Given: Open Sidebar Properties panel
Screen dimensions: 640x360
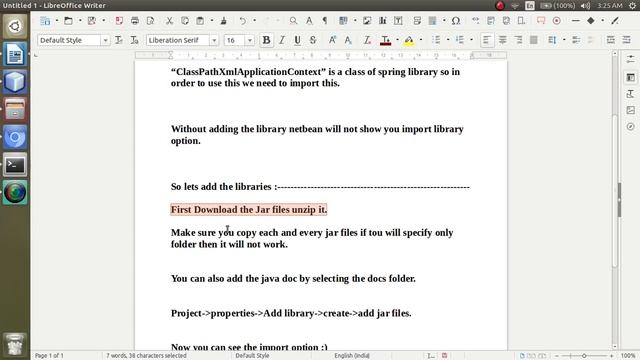Looking at the screenshot, I should pos(631,78).
